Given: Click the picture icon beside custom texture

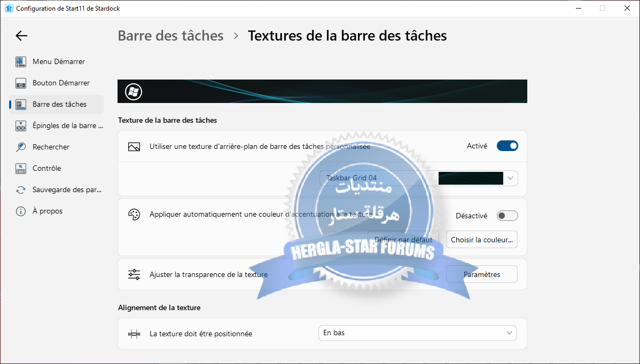Looking at the screenshot, I should [134, 147].
